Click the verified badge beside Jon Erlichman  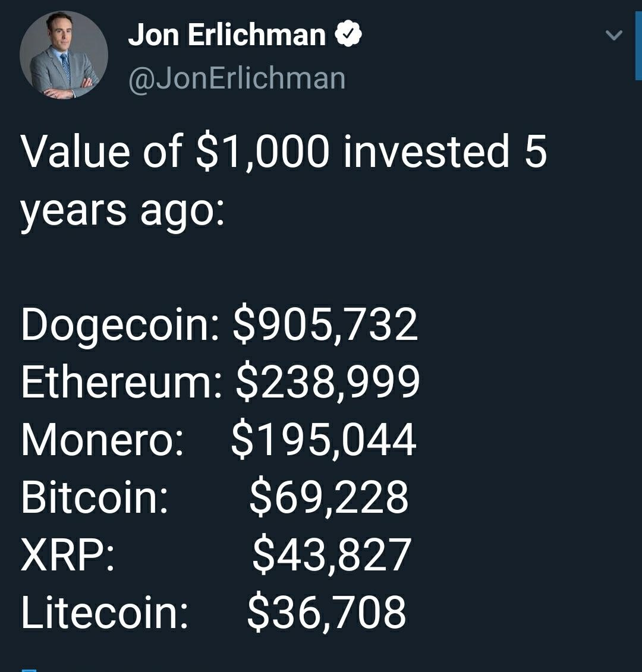[349, 35]
